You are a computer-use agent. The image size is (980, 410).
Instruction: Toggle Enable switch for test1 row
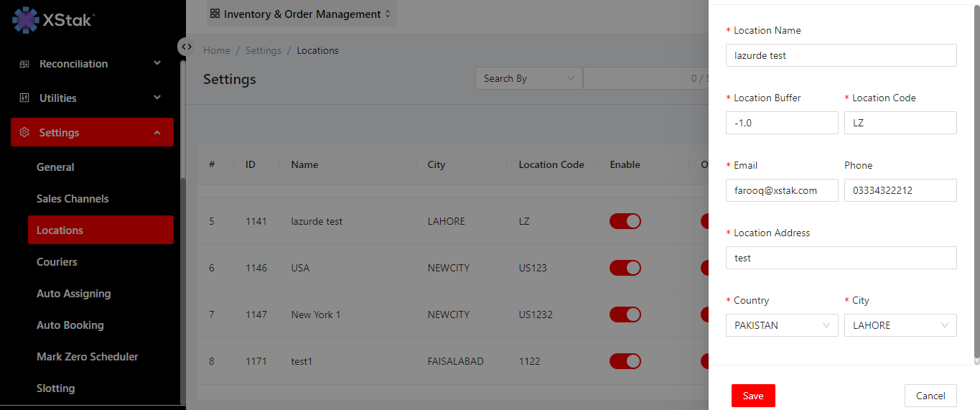(x=625, y=361)
